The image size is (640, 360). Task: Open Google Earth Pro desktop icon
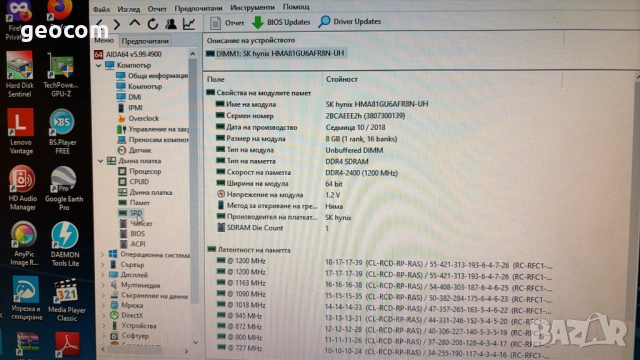64,188
